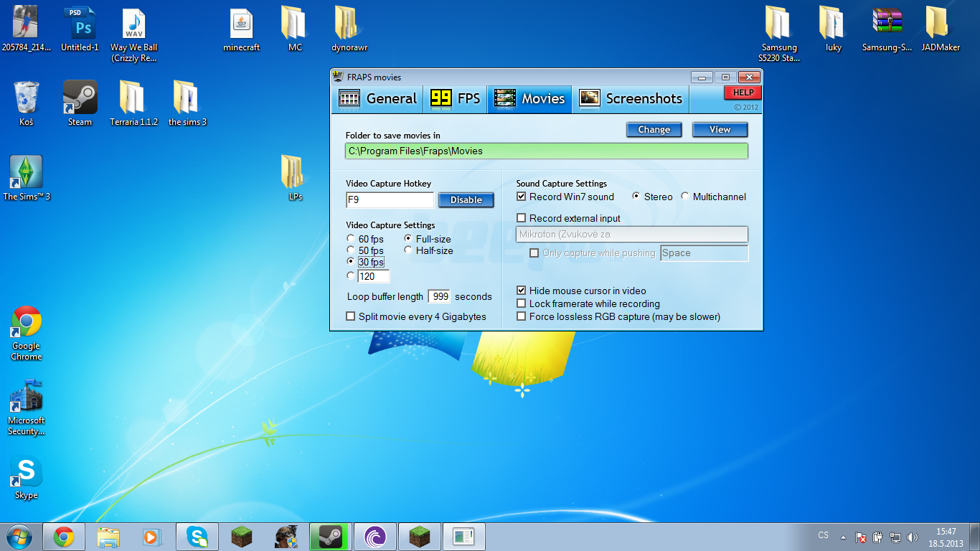The height and width of the screenshot is (551, 980).
Task: Click the Video Capture Hotkey F9 field
Action: pyautogui.click(x=390, y=200)
